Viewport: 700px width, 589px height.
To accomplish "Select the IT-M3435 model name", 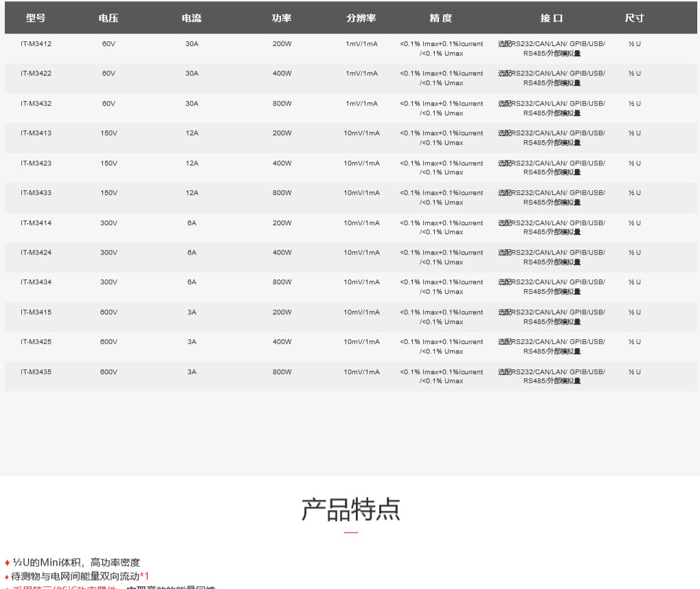I will [36, 372].
